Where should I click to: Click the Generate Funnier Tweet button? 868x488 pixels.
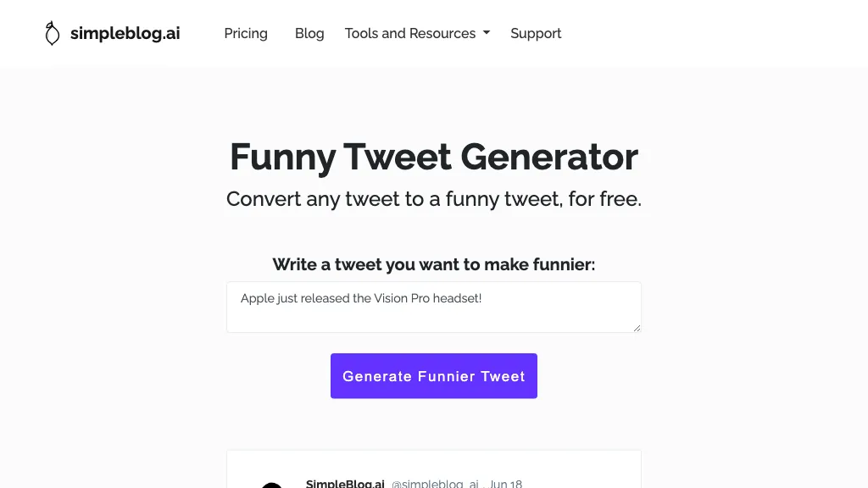click(x=434, y=376)
